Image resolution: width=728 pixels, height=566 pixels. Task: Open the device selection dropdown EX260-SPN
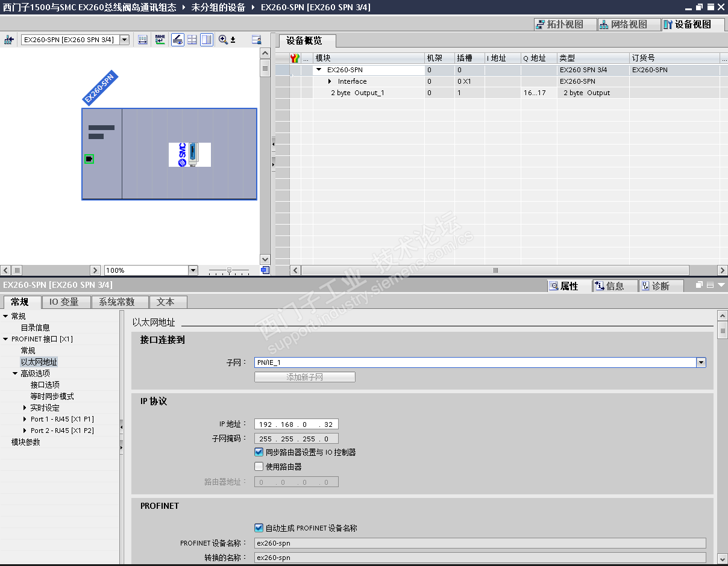124,40
